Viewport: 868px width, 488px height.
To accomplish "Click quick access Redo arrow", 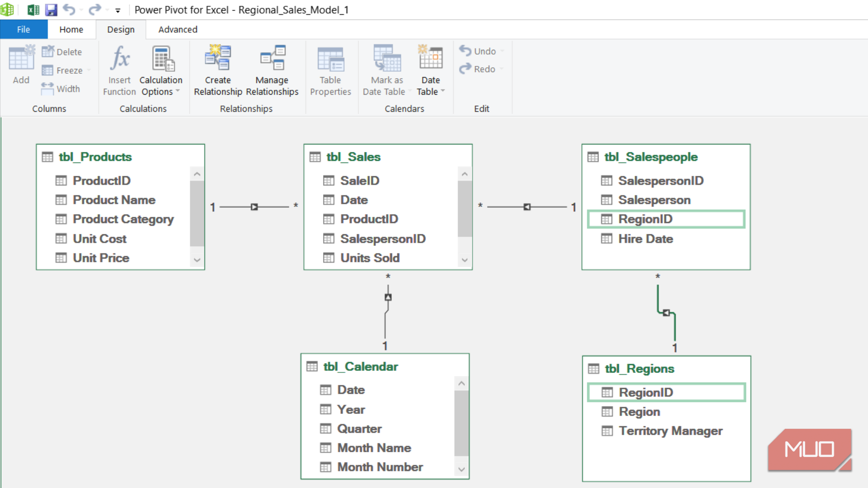I will (95, 9).
